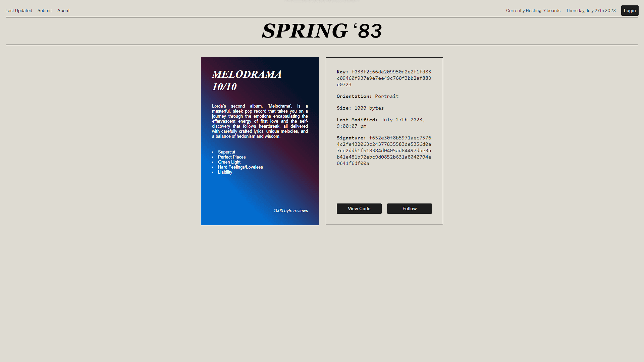Open the Submit menu item
The image size is (644, 362).
(x=44, y=10)
